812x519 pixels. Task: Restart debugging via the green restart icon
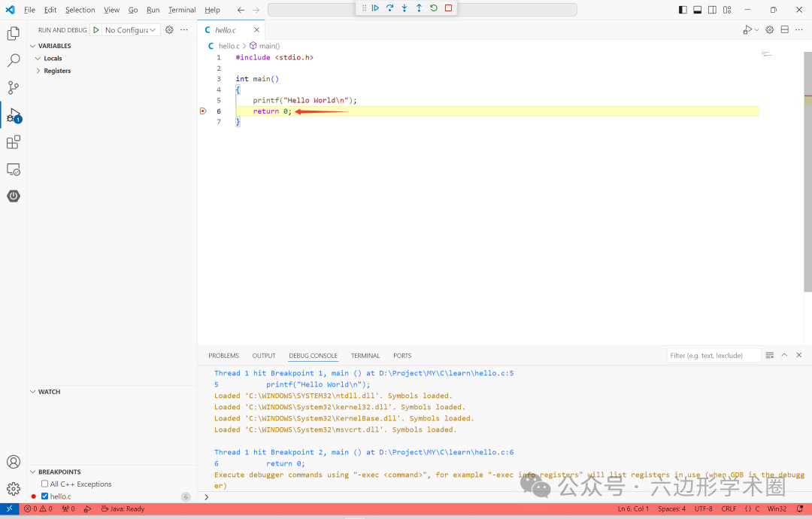pyautogui.click(x=433, y=8)
